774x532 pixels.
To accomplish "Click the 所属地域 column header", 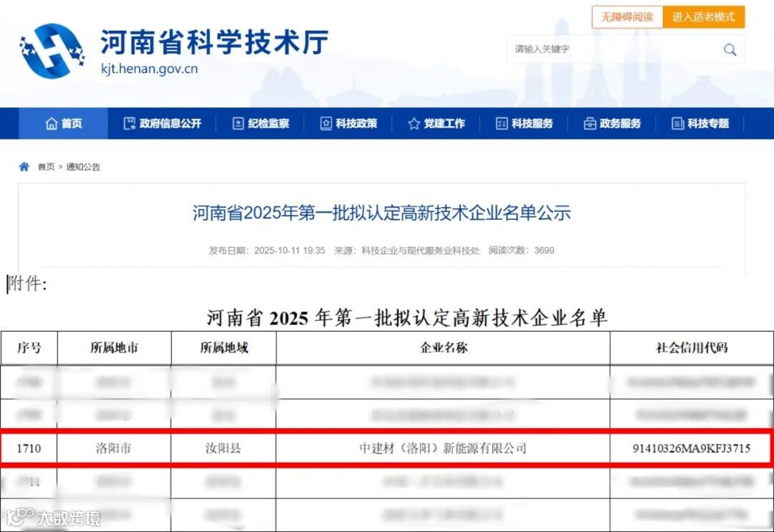I will point(224,347).
